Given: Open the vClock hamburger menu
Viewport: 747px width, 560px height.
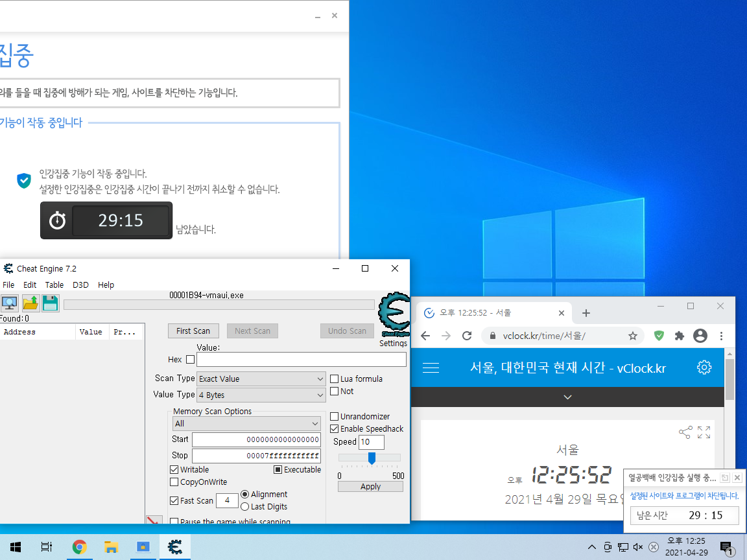Looking at the screenshot, I should click(431, 367).
